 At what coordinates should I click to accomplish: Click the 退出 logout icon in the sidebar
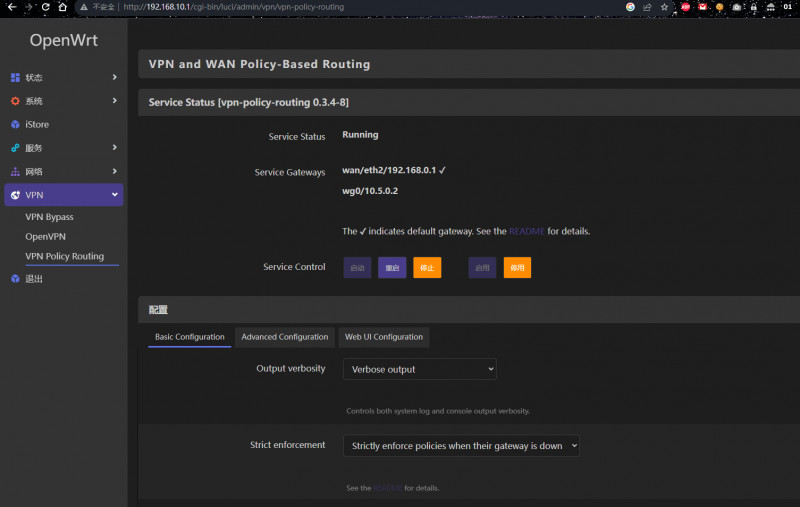(15, 279)
